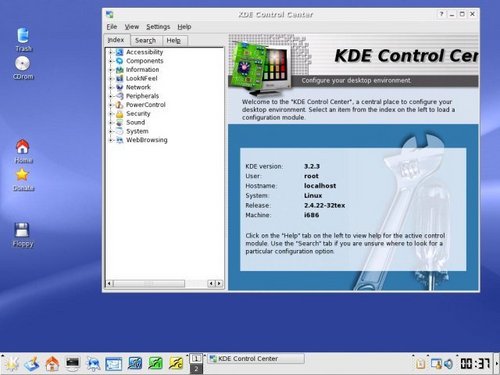Select Security in the index tree
Screen dimensions: 500x375
(x=138, y=114)
